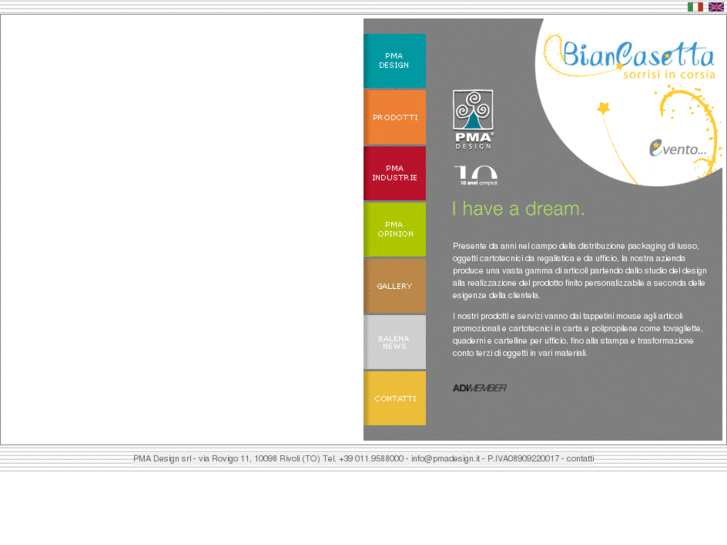Open the Prodotti orange tile
This screenshot has width=727, height=545.
(395, 117)
